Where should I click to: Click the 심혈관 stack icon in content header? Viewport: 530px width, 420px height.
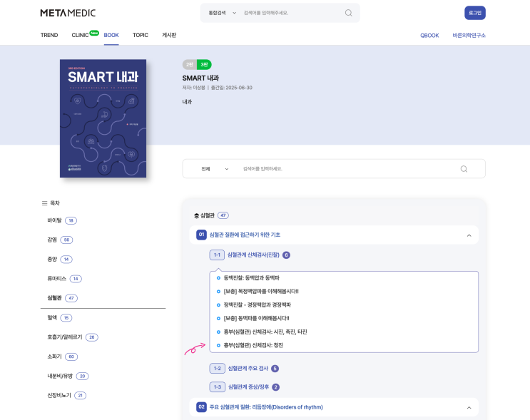[196, 215]
